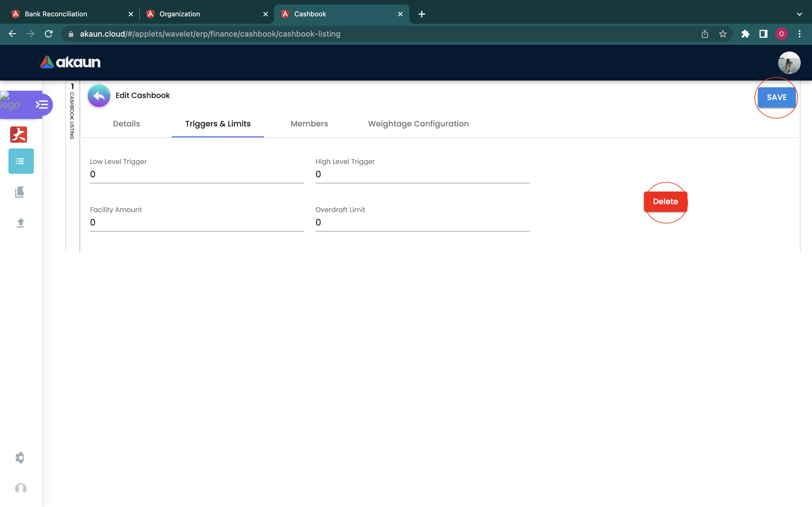The image size is (812, 507).
Task: Expand the sidebar menu toggle icon
Action: (x=42, y=104)
